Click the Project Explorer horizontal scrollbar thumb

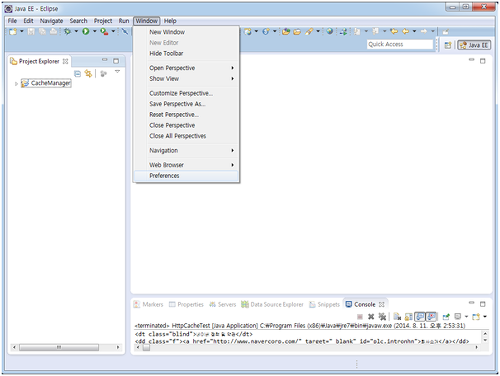tap(59, 347)
